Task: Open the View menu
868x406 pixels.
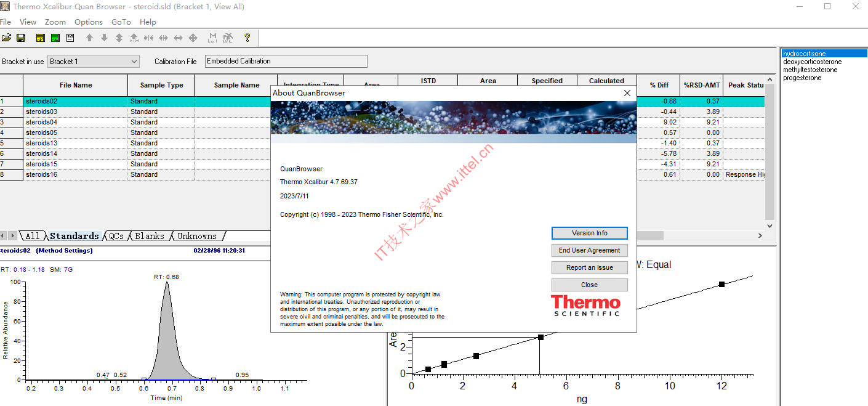Action: pyautogui.click(x=28, y=22)
